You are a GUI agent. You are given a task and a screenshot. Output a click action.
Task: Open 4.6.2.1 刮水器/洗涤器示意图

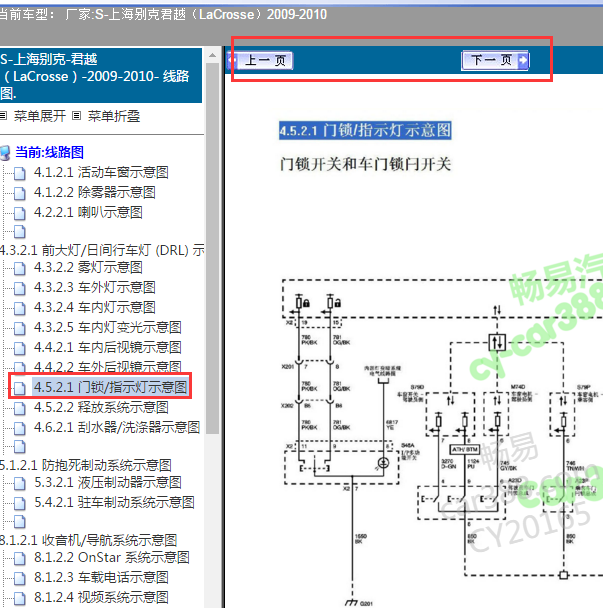pyautogui.click(x=117, y=427)
